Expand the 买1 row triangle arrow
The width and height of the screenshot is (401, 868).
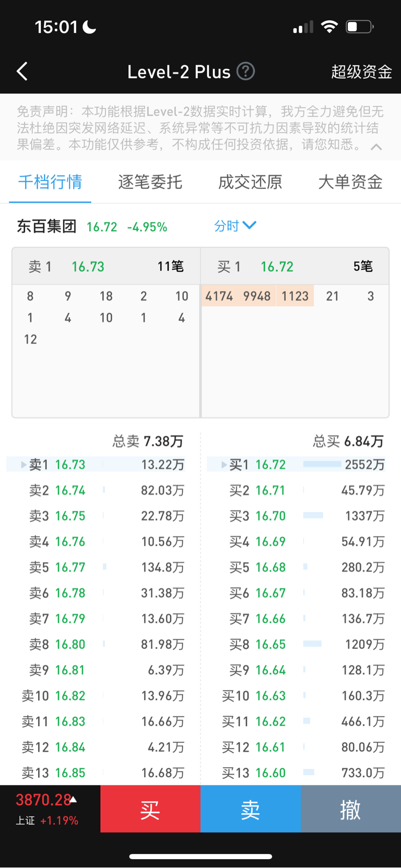(x=224, y=465)
